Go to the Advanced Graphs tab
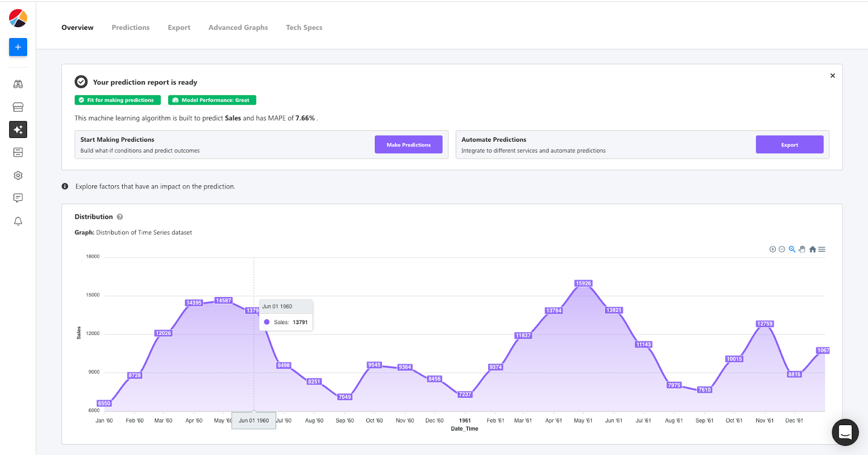The width and height of the screenshot is (868, 455). point(238,28)
